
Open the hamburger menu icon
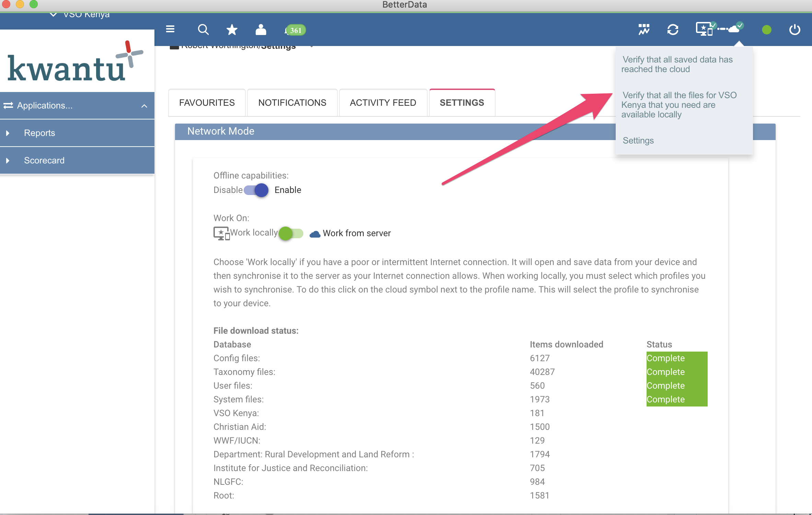[170, 30]
